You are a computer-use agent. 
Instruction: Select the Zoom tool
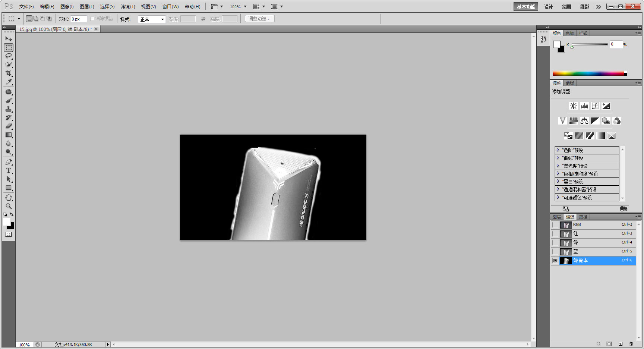pos(9,206)
